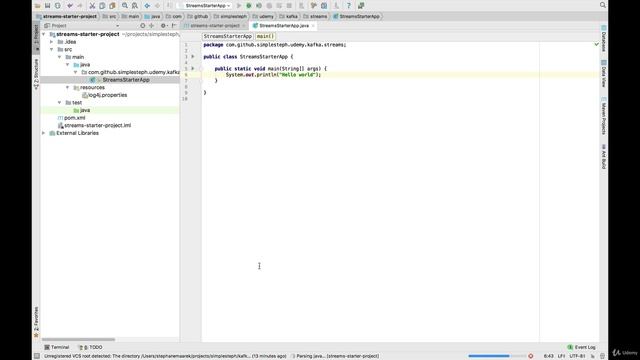Click the Find magnifier icon in toolbar
640x360 pixels.
pyautogui.click(x=125, y=6)
